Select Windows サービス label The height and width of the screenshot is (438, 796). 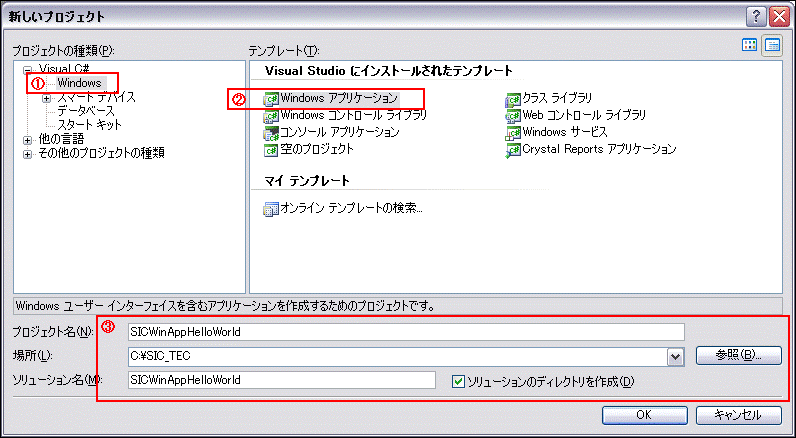click(565, 132)
